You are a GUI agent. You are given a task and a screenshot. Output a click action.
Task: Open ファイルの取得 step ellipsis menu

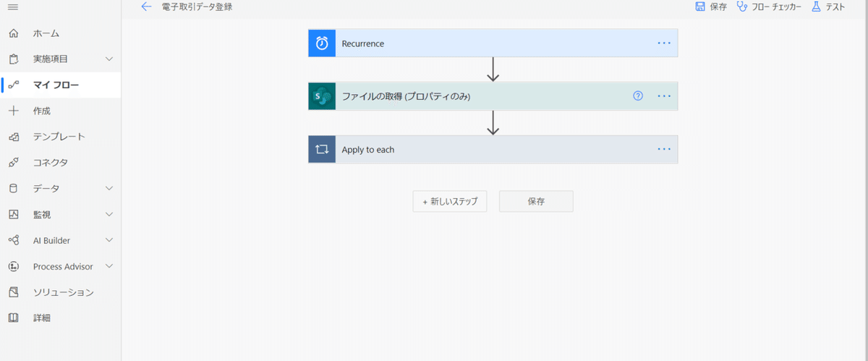tap(664, 96)
